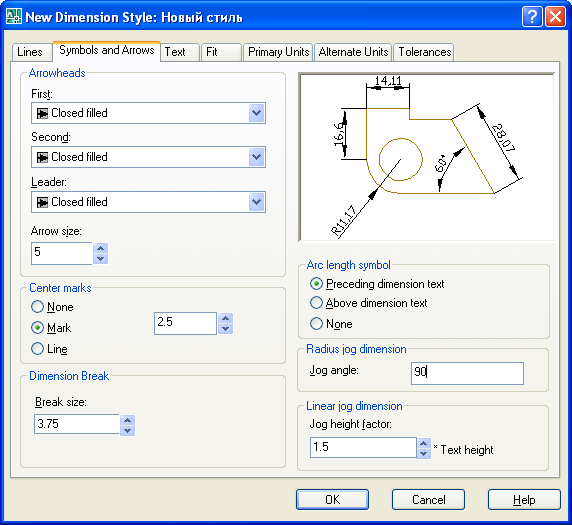
Task: Click the question mark help icon
Action: [x=532, y=17]
